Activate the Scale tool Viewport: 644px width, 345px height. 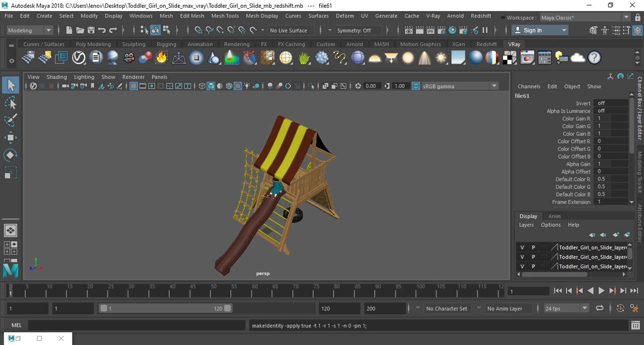[11, 172]
